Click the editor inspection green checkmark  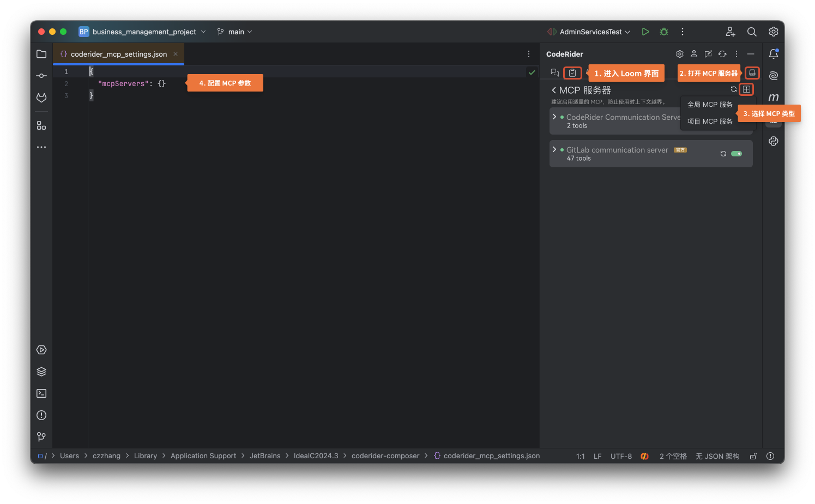(x=532, y=72)
